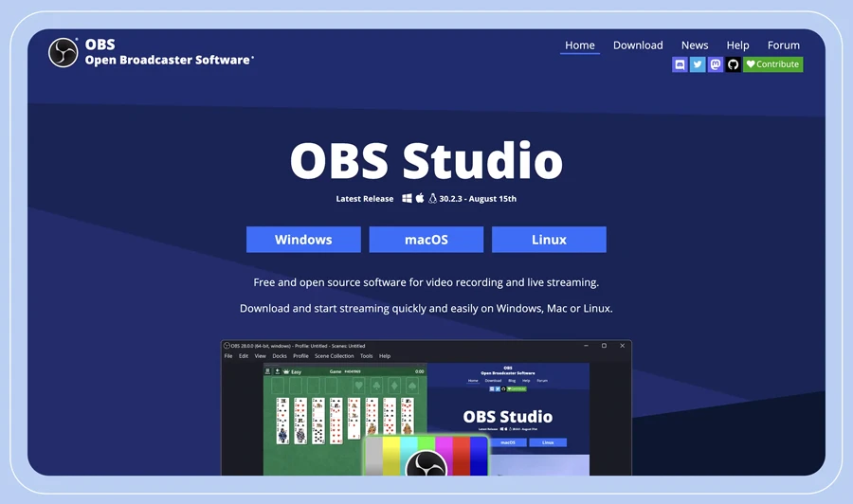Click the OBS logo in the header
The width and height of the screenshot is (853, 504).
[x=64, y=52]
